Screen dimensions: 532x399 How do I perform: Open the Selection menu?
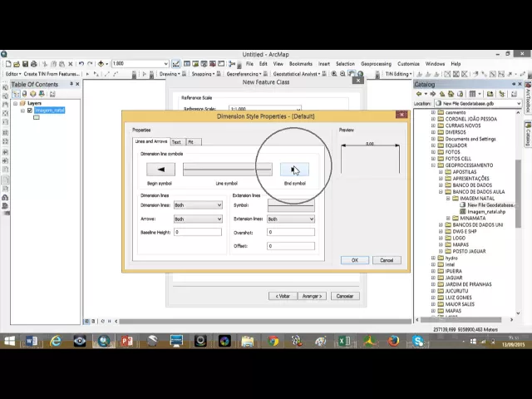345,64
